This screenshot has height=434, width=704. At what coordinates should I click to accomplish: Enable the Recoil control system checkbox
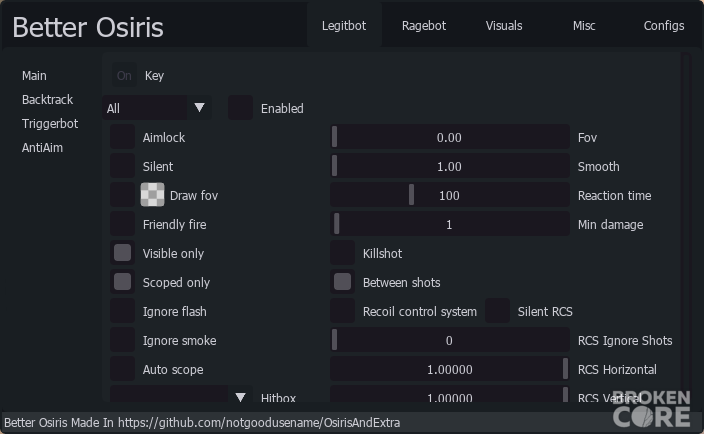point(342,311)
